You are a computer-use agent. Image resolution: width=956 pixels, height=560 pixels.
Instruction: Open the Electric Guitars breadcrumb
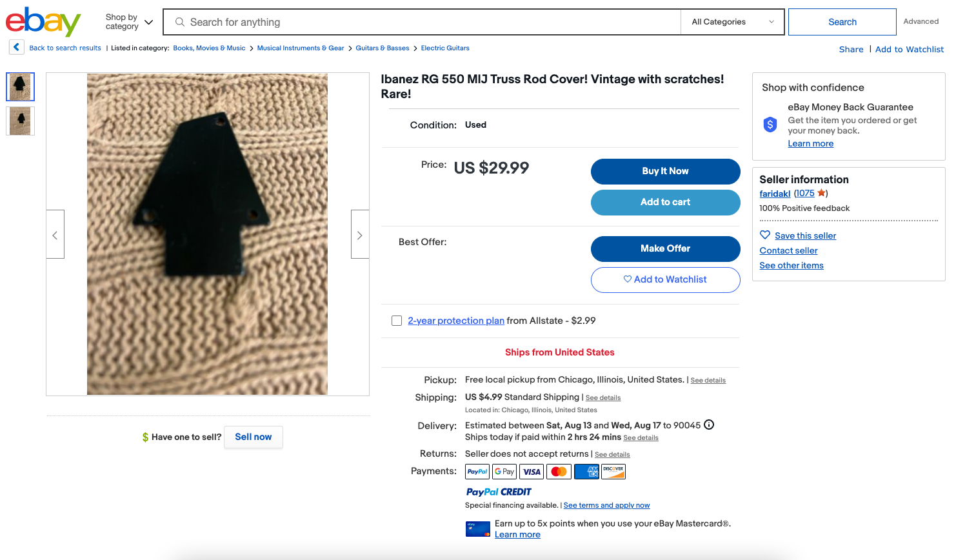click(445, 48)
